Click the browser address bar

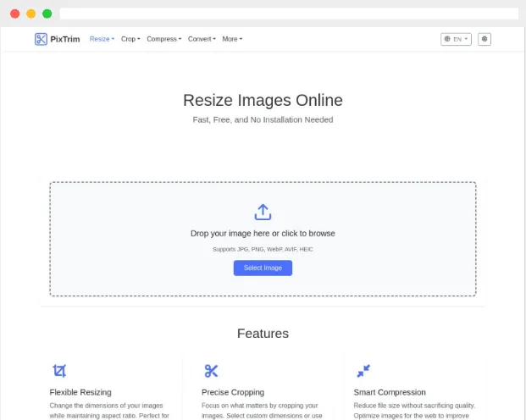(x=289, y=14)
